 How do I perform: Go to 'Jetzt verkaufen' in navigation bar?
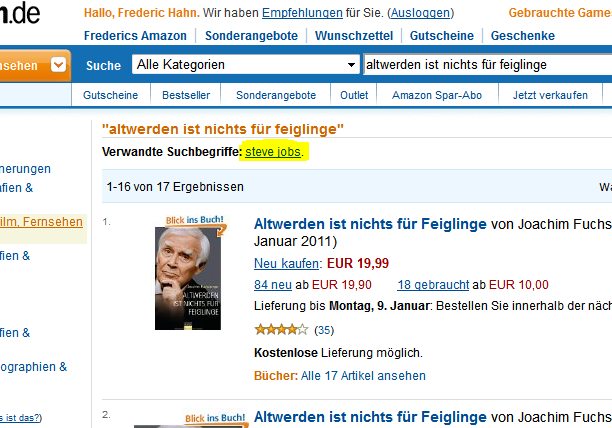550,95
